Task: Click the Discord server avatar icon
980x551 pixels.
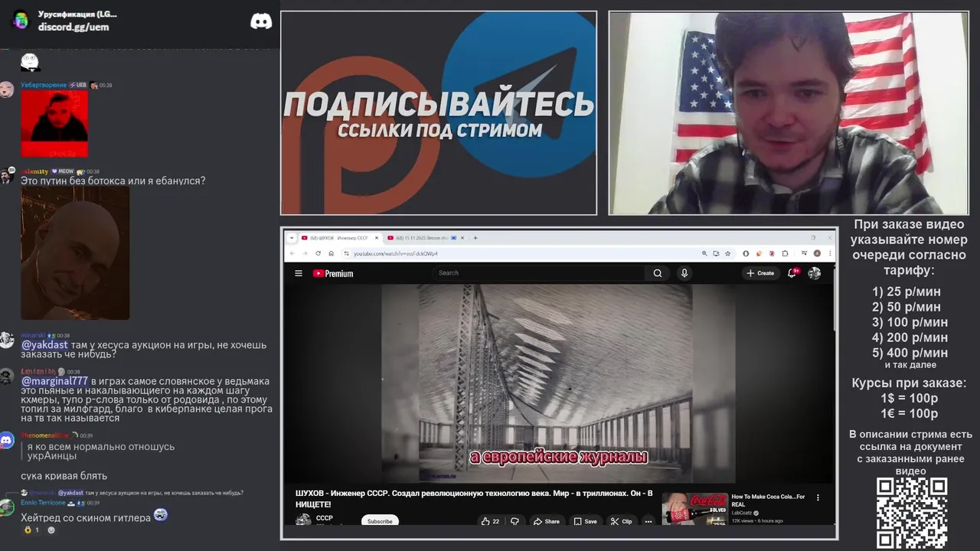Action: coord(21,20)
